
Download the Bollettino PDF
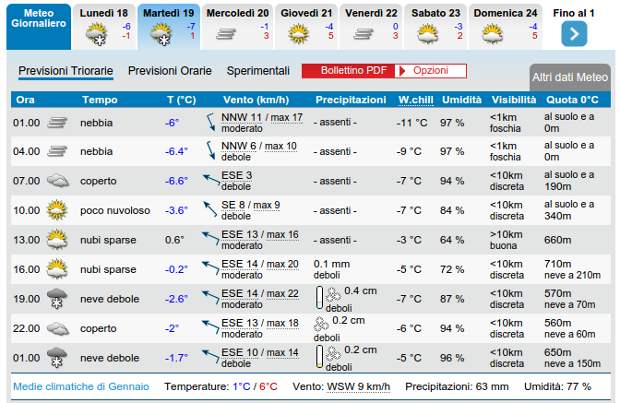click(349, 72)
